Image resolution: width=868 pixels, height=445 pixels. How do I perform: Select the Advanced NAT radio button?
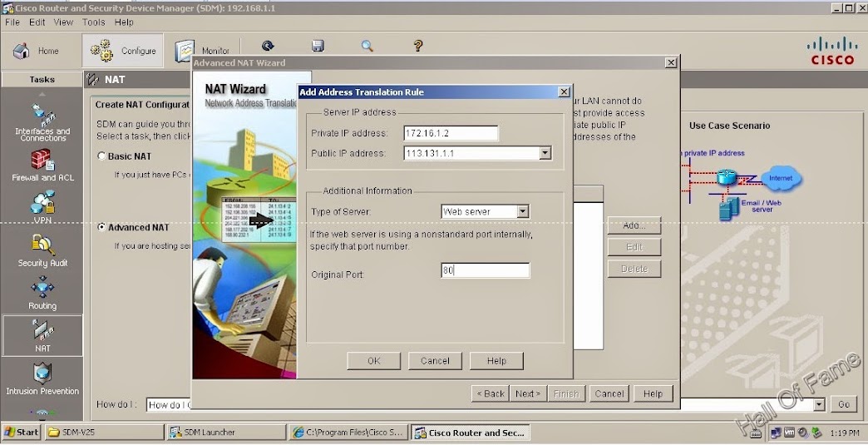click(101, 227)
